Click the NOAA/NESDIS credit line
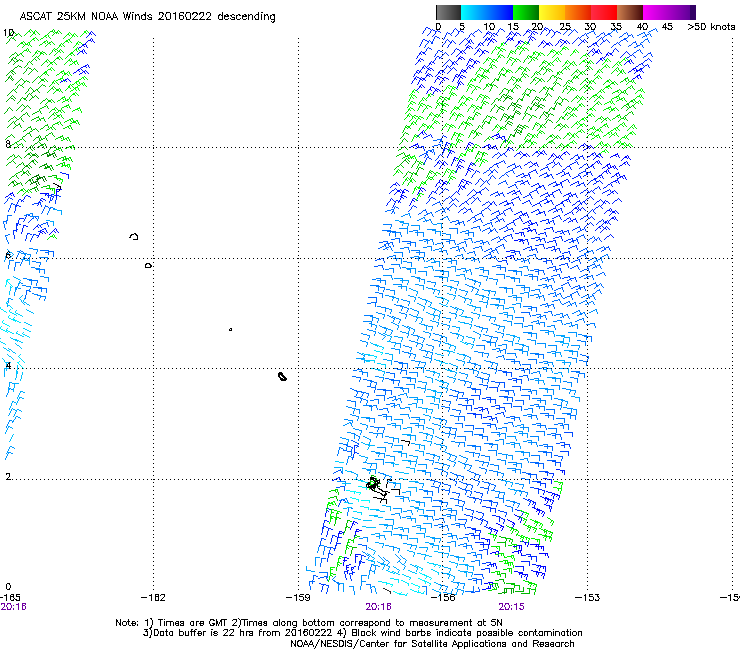 [432, 644]
